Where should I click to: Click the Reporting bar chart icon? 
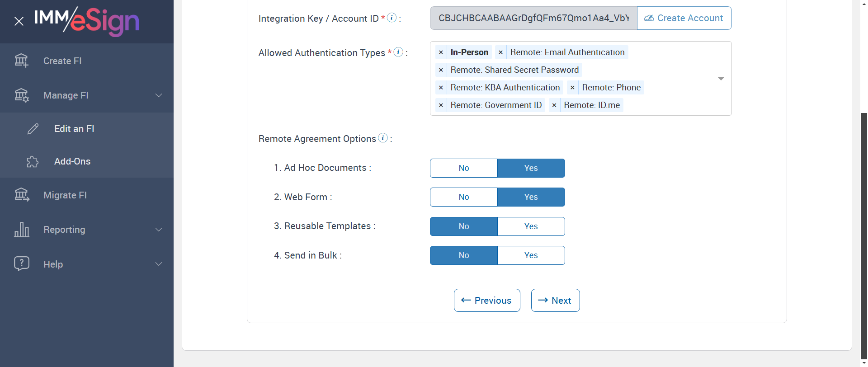[x=21, y=230]
